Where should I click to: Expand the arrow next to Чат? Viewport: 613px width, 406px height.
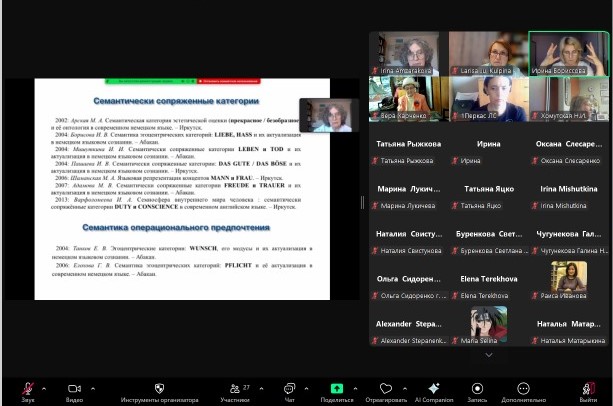pyautogui.click(x=306, y=389)
